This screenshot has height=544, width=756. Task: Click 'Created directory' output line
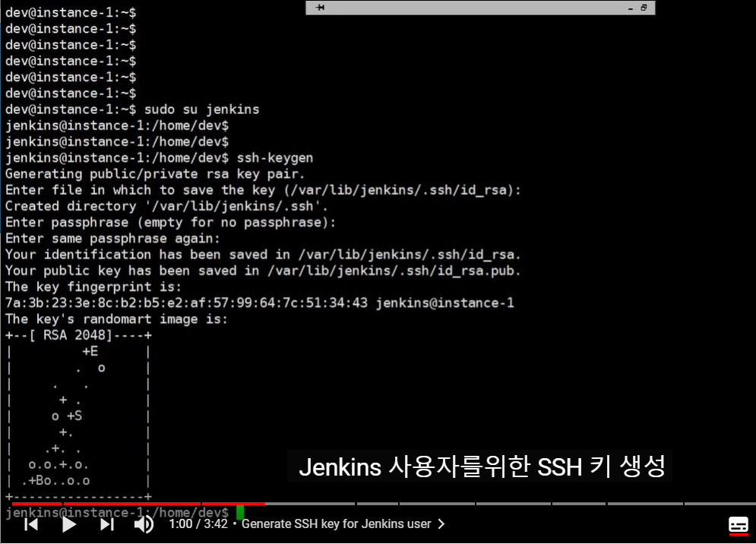(x=166, y=207)
